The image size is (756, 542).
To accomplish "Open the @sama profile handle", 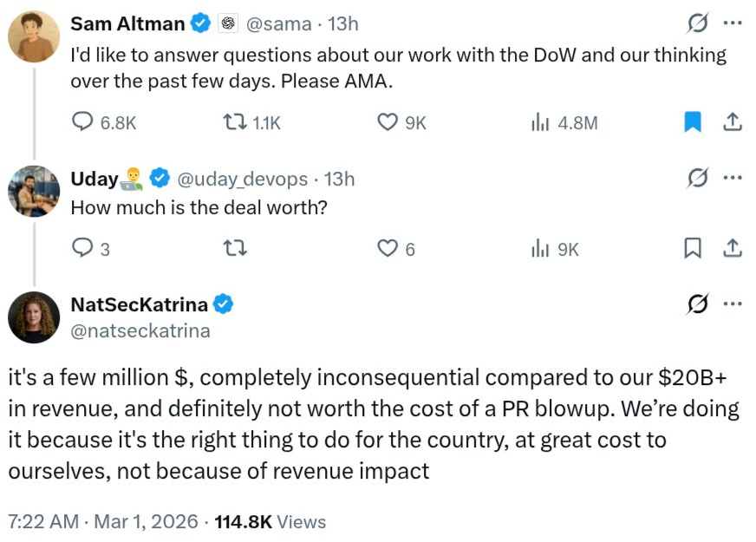I will [278, 24].
